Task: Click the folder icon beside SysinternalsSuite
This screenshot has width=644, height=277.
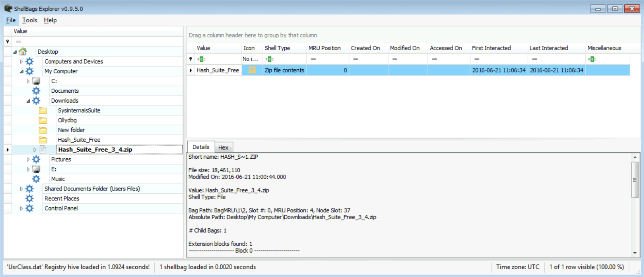Action: click(x=43, y=110)
